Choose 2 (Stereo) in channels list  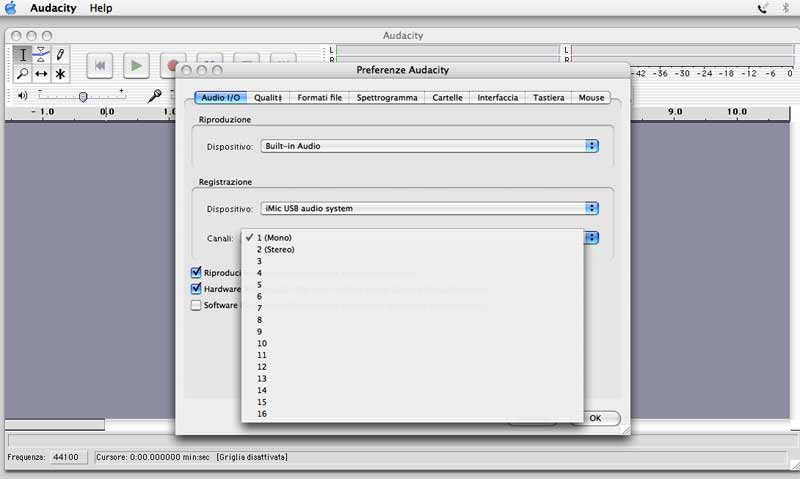(x=412, y=249)
